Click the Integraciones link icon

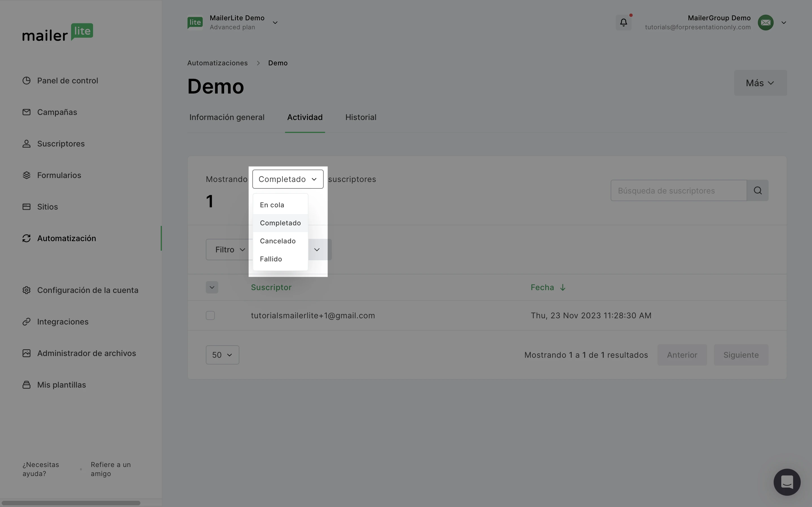27,322
